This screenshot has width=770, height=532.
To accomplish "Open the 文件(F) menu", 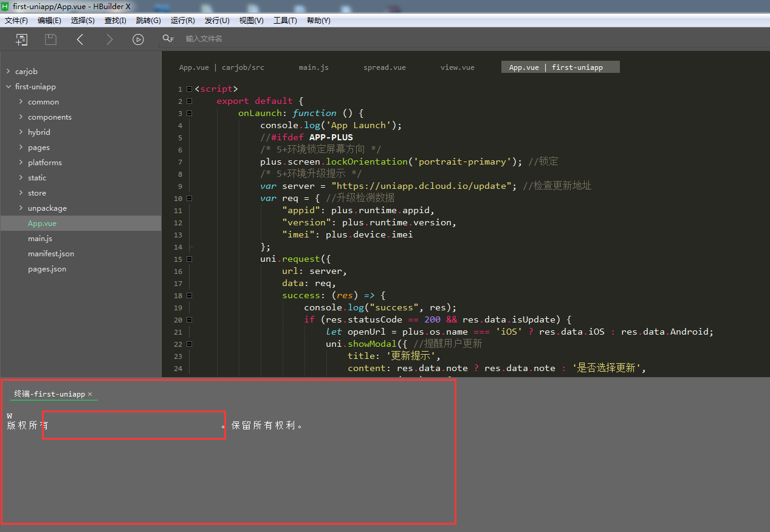I will [16, 21].
